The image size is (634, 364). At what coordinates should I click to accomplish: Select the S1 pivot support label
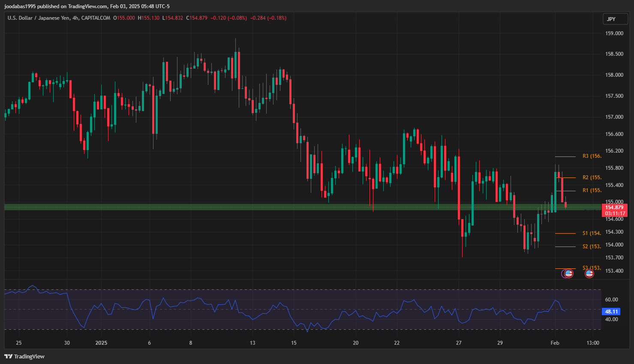point(592,233)
